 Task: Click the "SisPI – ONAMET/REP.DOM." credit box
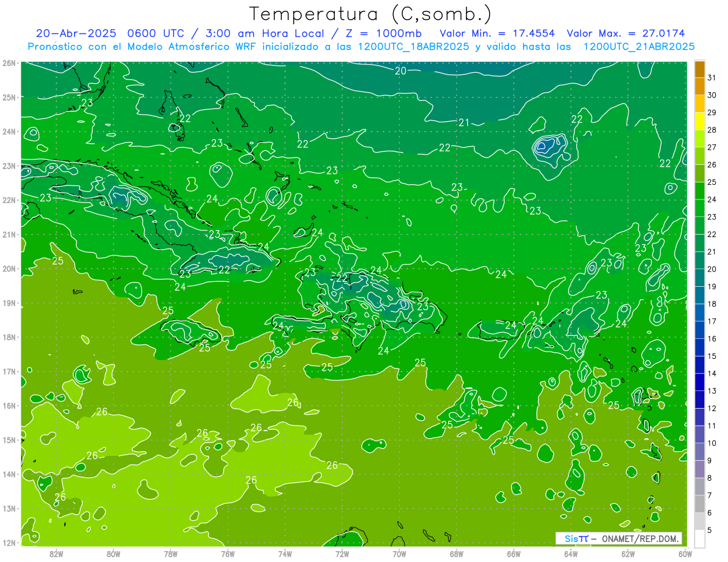(619, 538)
